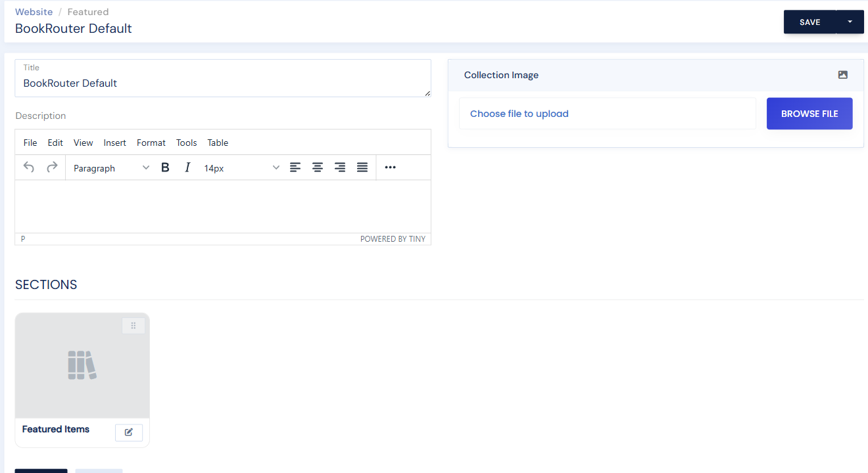Align text right

pos(340,168)
